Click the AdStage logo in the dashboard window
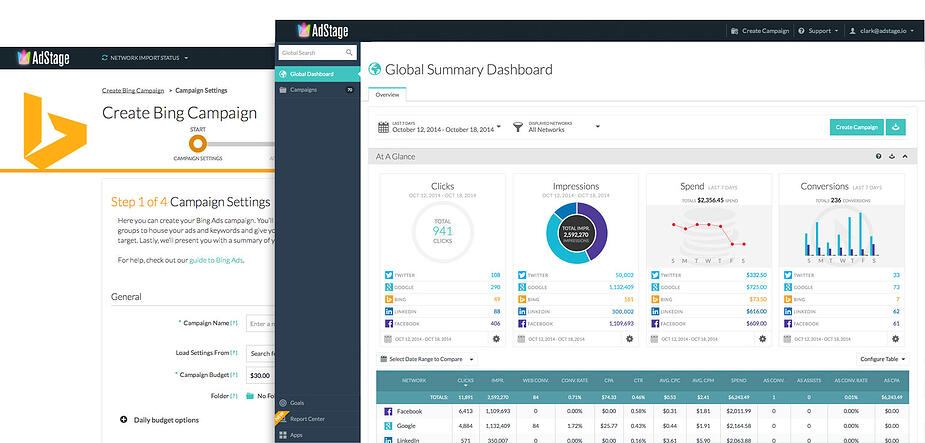The image size is (925, 443). (323, 30)
